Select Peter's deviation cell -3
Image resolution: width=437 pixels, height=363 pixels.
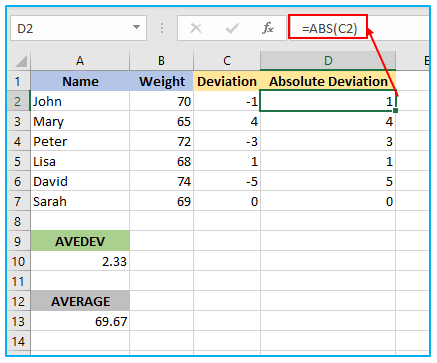pos(227,141)
